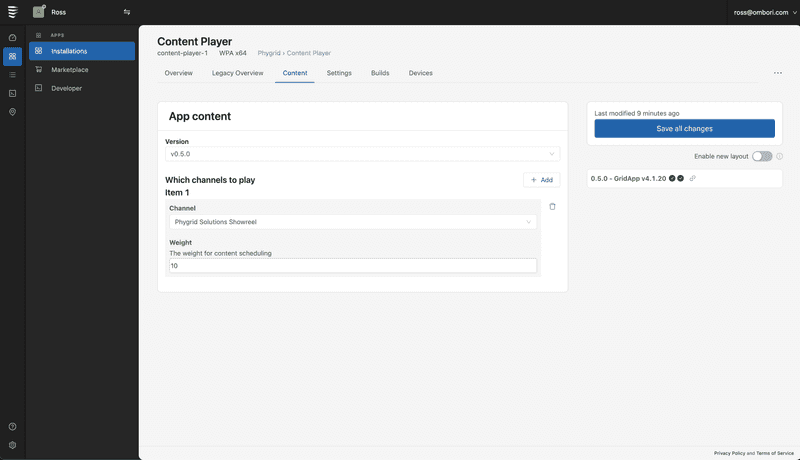The height and width of the screenshot is (460, 800).
Task: Enable the new layout toggle
Action: click(762, 156)
